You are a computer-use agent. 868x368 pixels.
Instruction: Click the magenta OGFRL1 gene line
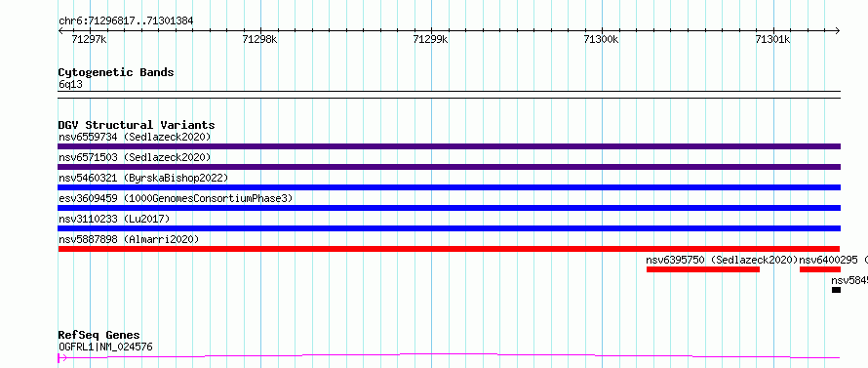point(449,356)
